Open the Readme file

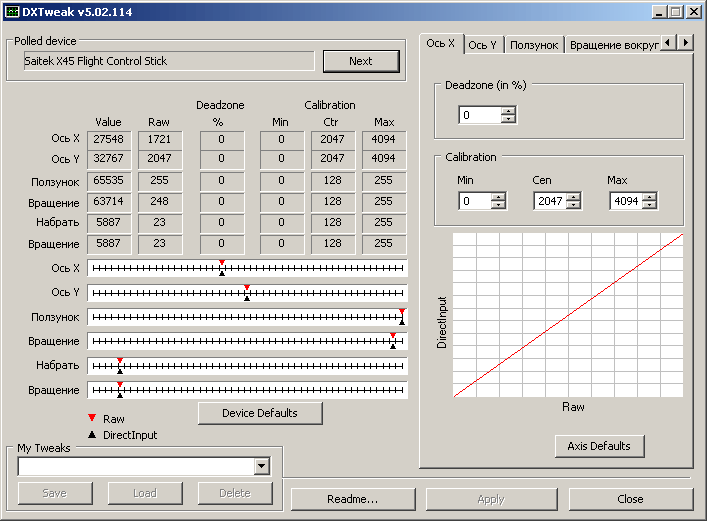[x=352, y=499]
